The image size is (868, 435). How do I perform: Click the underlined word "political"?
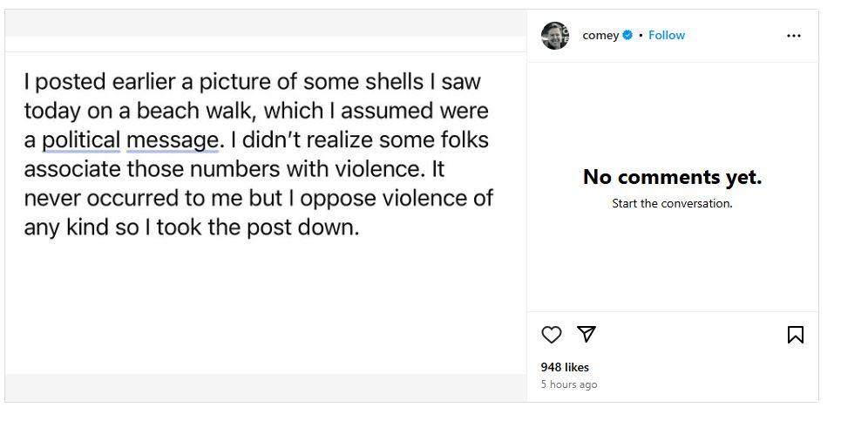81,140
